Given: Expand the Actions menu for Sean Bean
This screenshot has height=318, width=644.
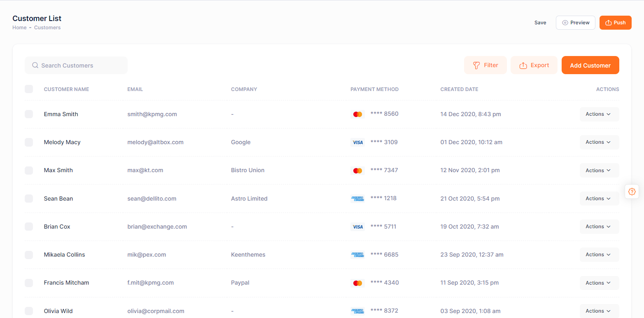Looking at the screenshot, I should tap(599, 199).
